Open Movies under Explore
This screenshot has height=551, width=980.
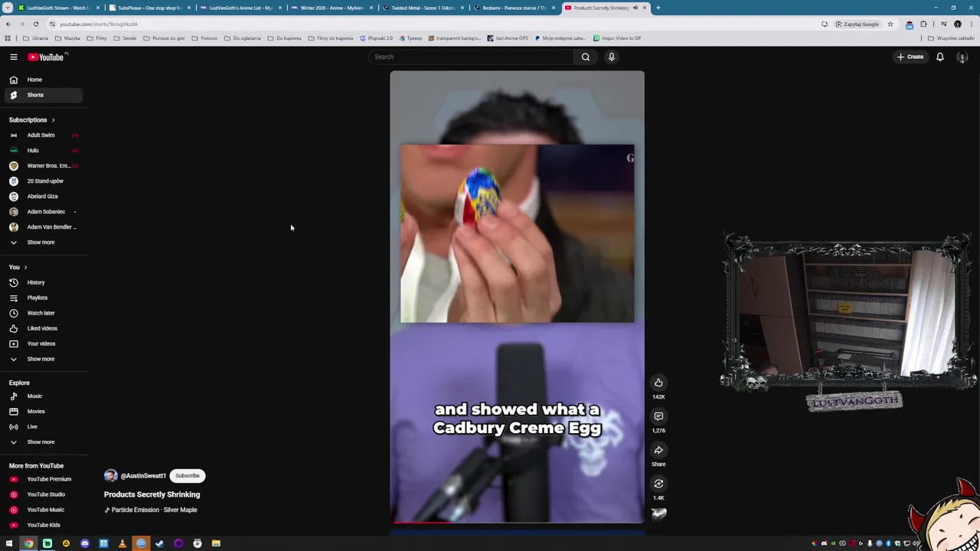43,412
